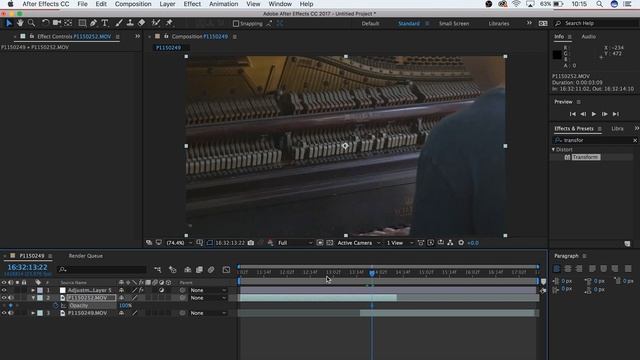Take a snapshot with the camera icon
The image size is (640, 360).
click(251, 243)
